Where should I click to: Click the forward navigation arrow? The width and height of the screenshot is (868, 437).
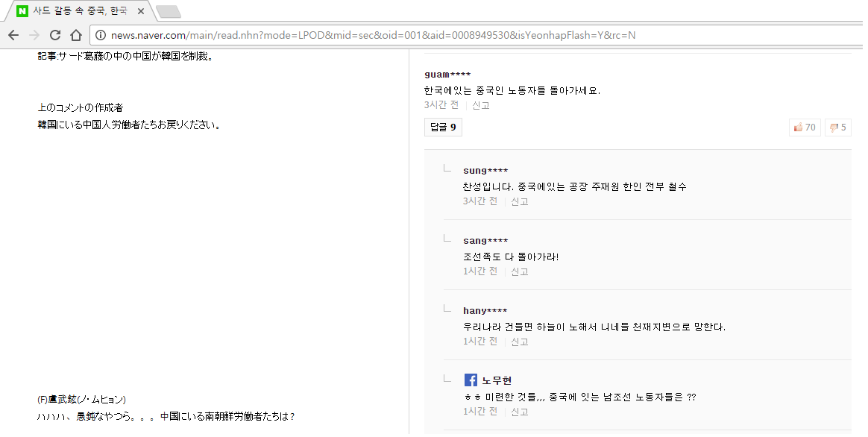click(34, 35)
